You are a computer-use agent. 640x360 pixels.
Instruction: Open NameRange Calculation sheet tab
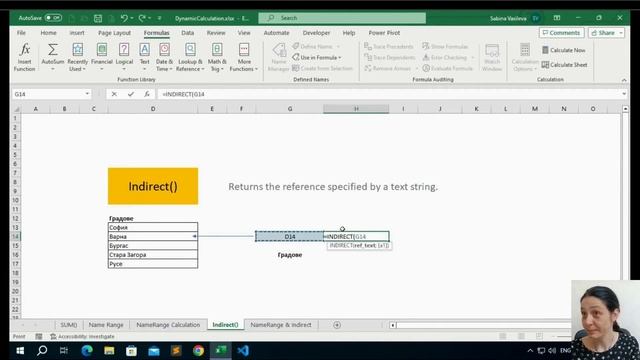168,325
